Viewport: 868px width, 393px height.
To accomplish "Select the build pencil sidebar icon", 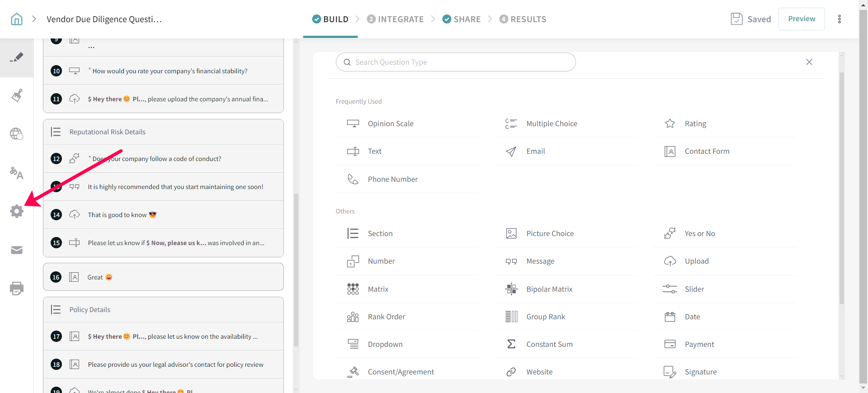I will [x=17, y=57].
